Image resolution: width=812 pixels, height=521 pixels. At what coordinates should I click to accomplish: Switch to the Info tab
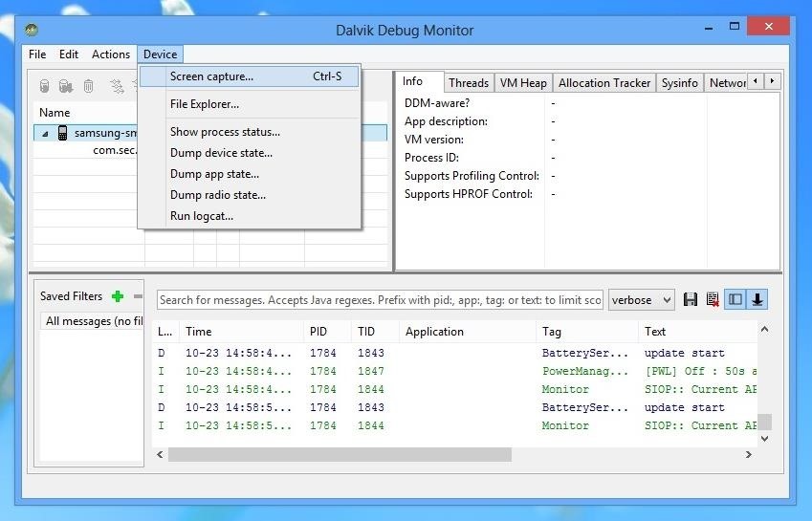pos(419,82)
